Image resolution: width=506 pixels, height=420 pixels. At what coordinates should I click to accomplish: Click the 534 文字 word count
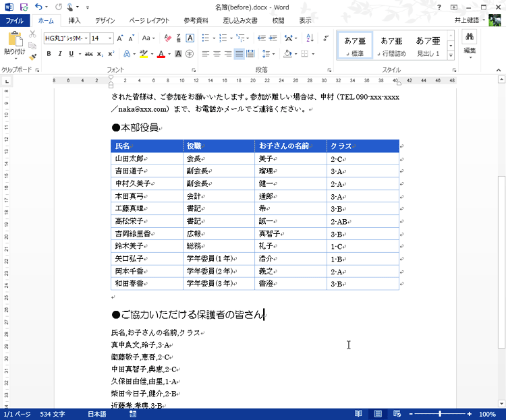[x=53, y=414]
